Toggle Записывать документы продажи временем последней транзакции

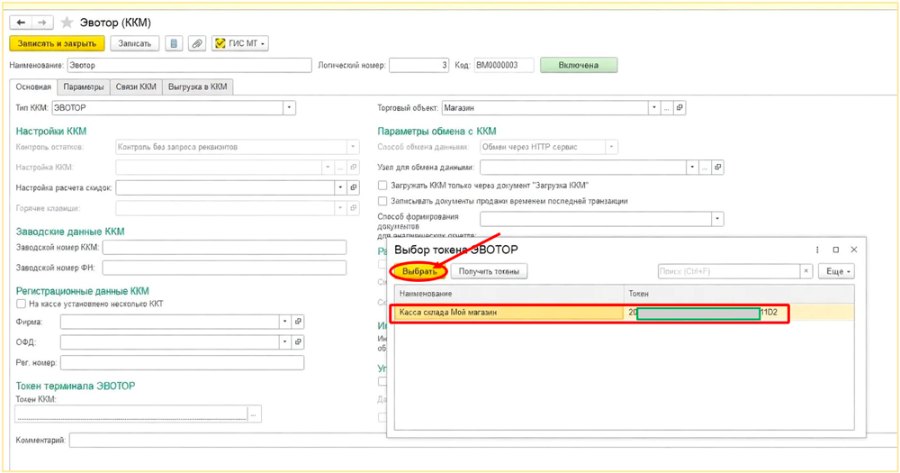click(x=383, y=201)
